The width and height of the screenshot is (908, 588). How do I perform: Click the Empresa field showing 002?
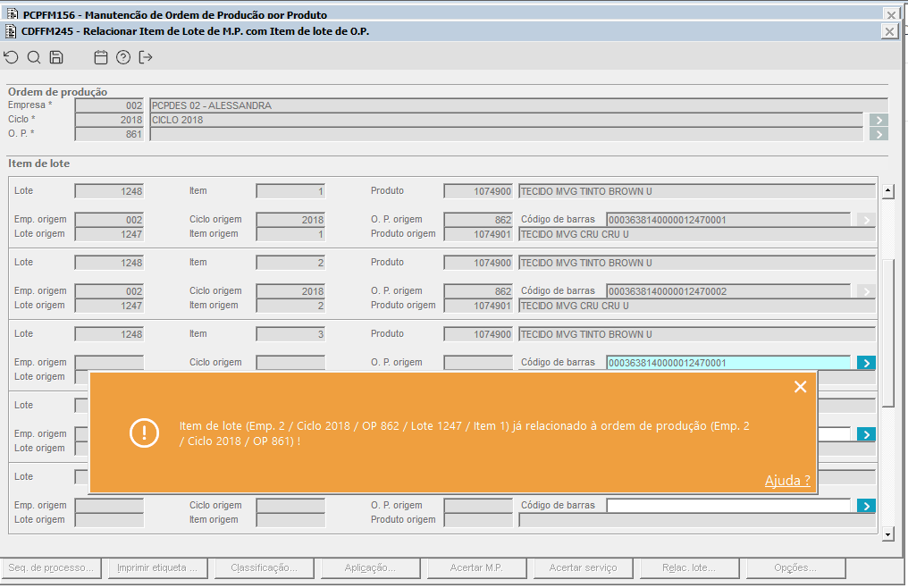[x=109, y=105]
